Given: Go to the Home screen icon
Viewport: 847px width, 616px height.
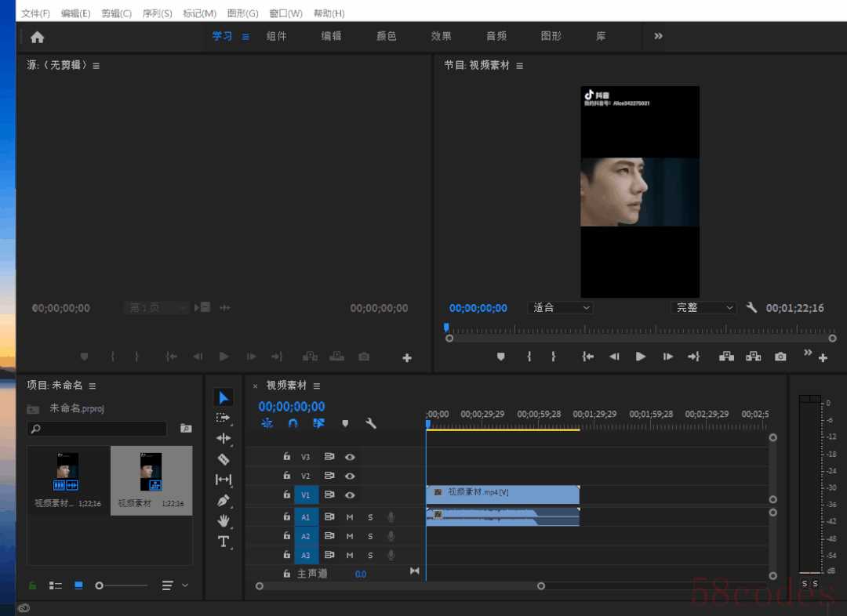Looking at the screenshot, I should [38, 37].
